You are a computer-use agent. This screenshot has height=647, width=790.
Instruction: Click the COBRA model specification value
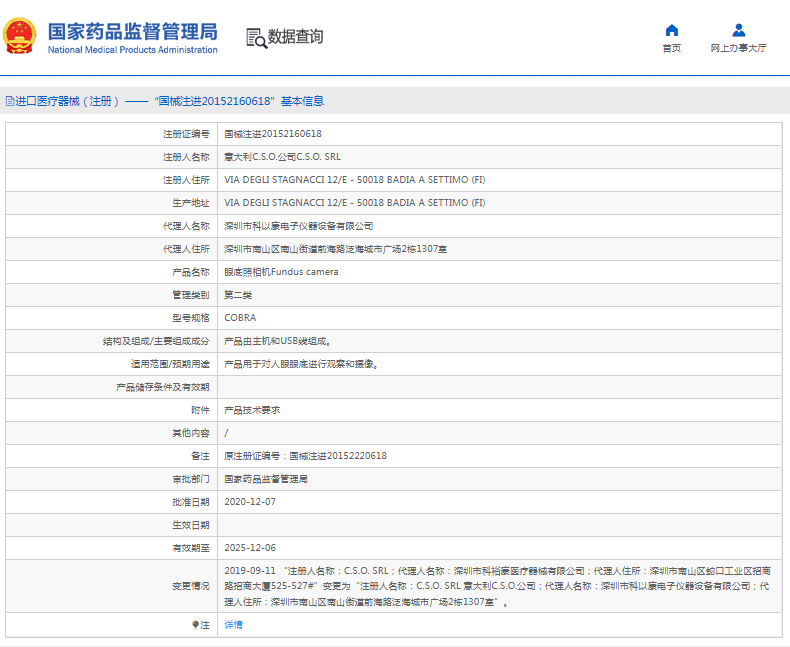[x=239, y=318]
